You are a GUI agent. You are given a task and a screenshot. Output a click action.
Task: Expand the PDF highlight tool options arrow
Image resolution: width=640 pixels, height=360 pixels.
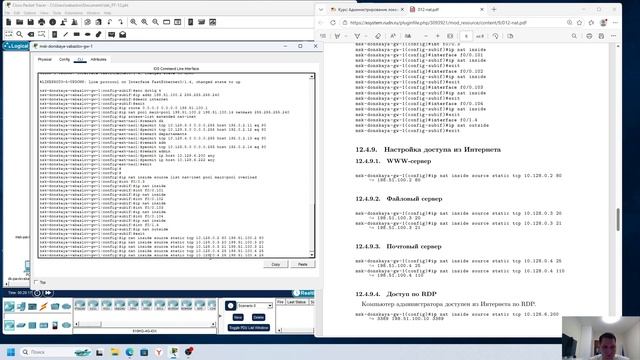346,36
